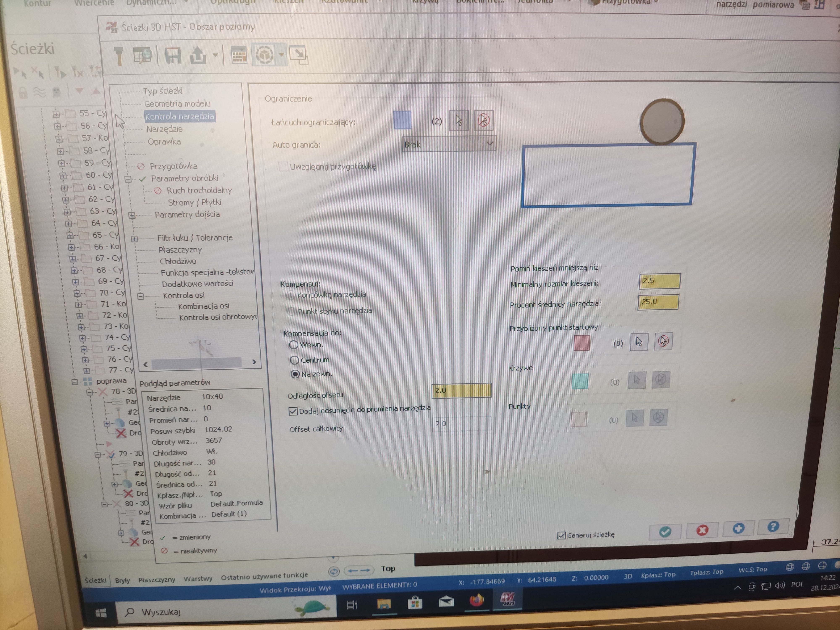
Task: Open the Narzędzie page in tree
Action: pyautogui.click(x=164, y=129)
